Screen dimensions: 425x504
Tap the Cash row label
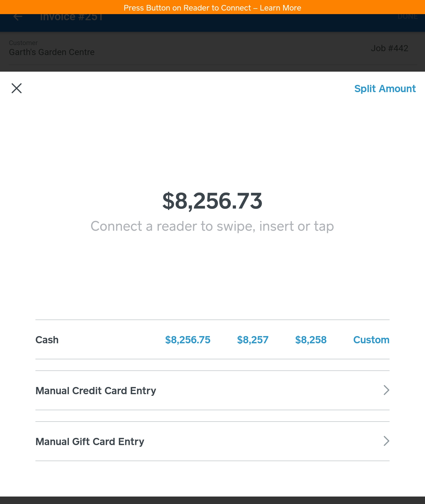click(47, 340)
